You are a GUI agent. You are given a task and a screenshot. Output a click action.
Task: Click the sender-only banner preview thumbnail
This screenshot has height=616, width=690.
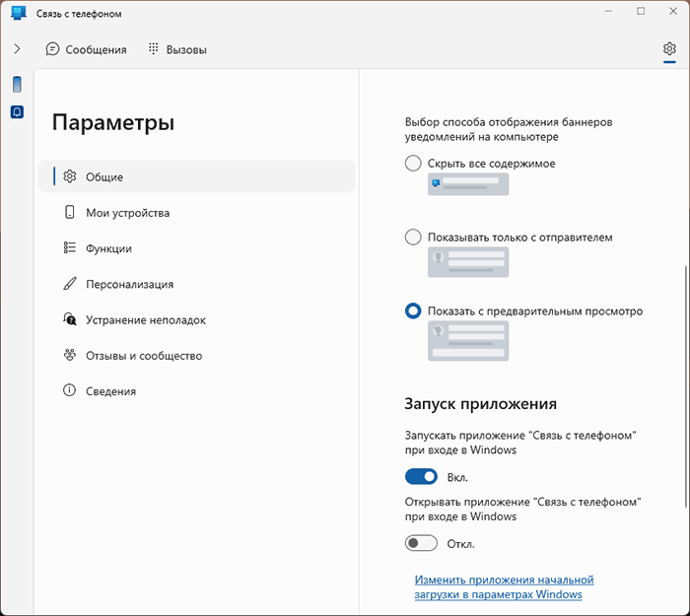pos(468,262)
